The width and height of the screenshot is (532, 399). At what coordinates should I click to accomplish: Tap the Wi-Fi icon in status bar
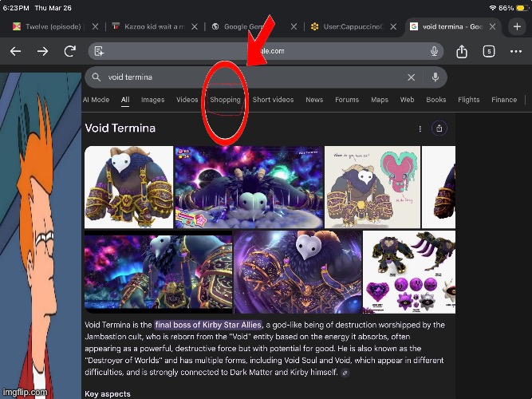coord(492,8)
